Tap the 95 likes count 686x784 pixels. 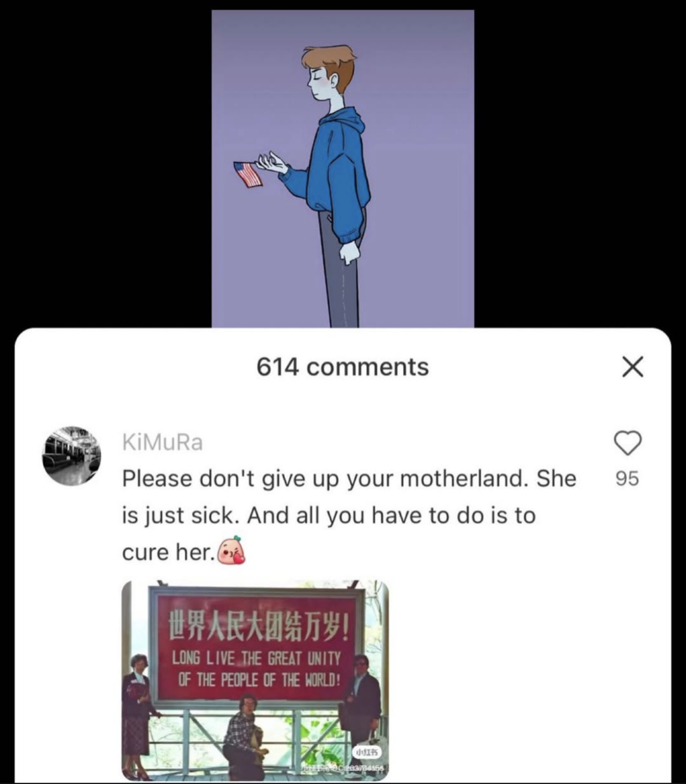click(627, 478)
